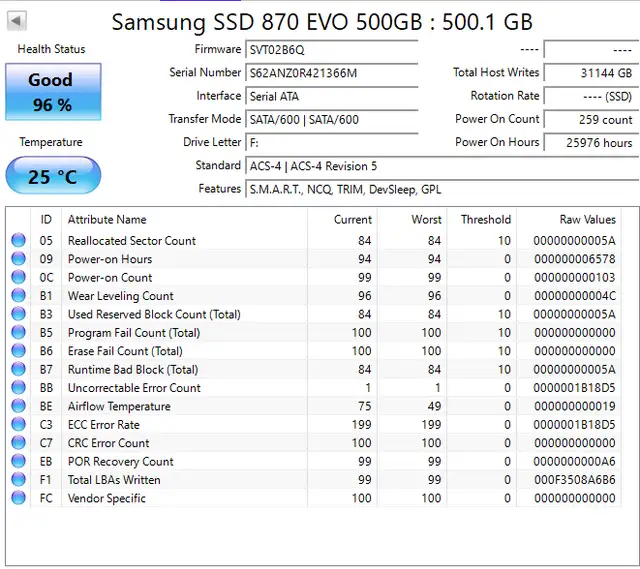Screen dimensions: 640x569
Task: Select the Features field S.M.A.R.T., NCQ, TRIM
Action: tap(442, 189)
